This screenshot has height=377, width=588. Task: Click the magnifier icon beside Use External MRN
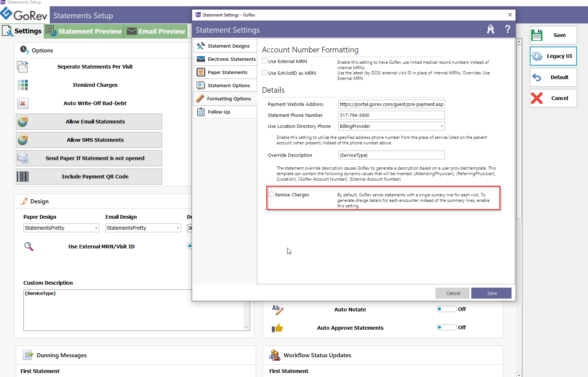click(x=29, y=247)
